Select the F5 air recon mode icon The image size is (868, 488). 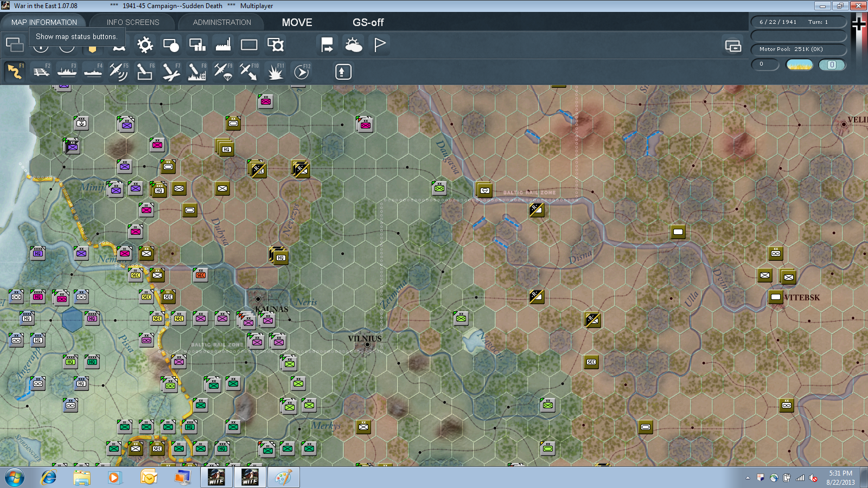pyautogui.click(x=119, y=72)
